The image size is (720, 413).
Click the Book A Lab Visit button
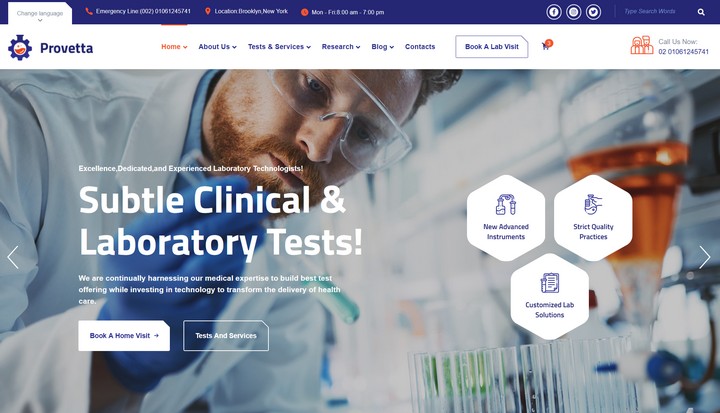(492, 46)
